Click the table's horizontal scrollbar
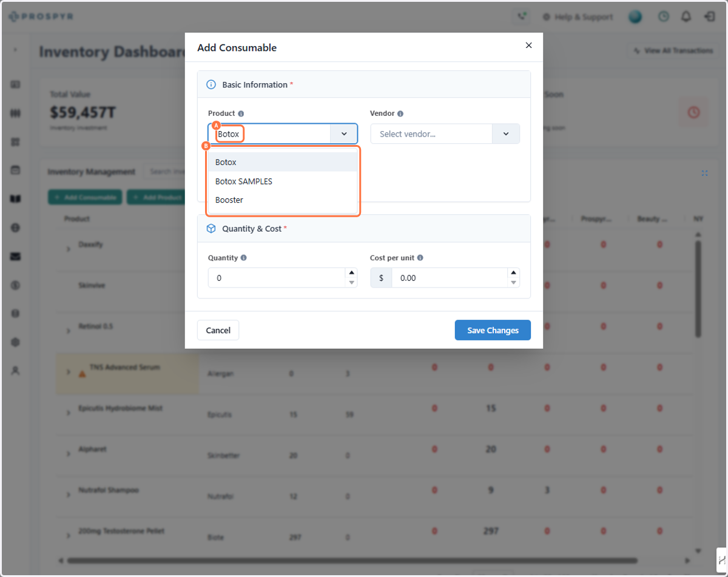 [352, 561]
